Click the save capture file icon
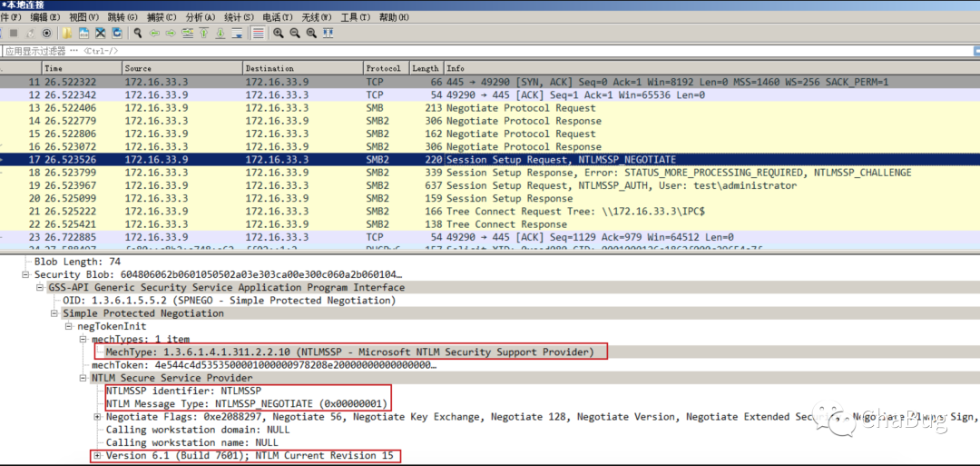 click(83, 33)
